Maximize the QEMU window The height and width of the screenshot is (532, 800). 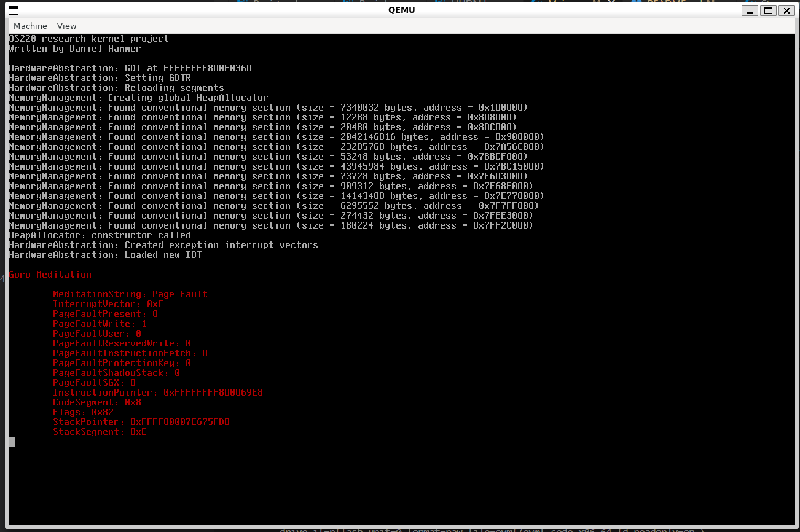coord(768,10)
